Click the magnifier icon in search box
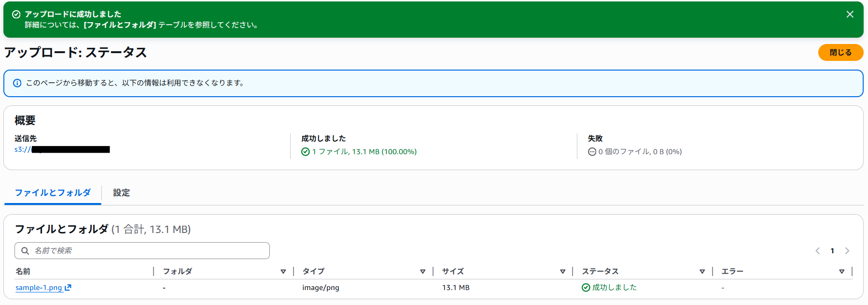 (x=25, y=250)
